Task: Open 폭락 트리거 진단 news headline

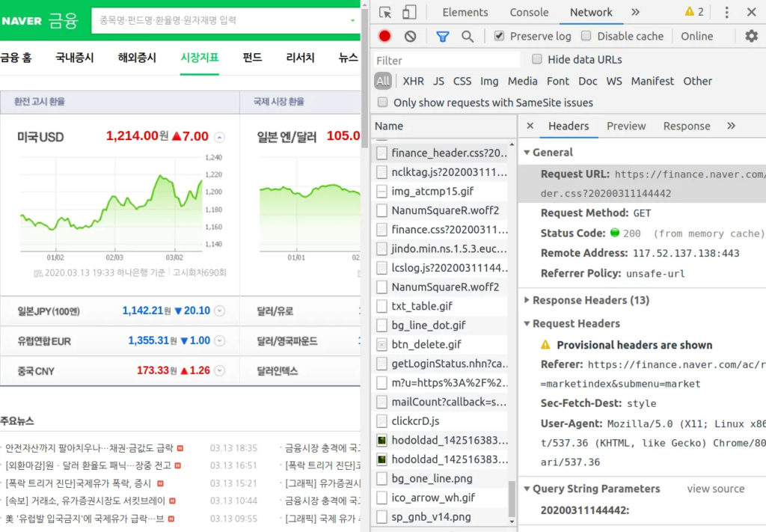Action: [78, 483]
